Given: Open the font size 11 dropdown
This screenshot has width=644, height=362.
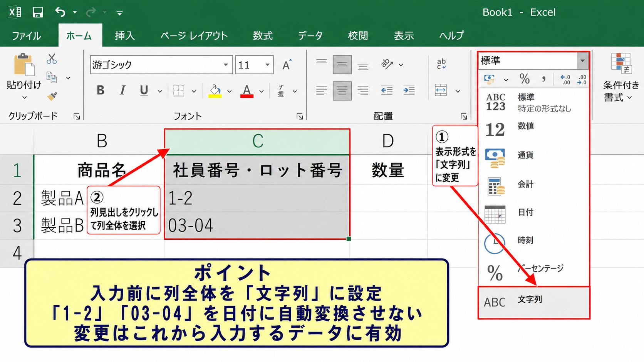Looking at the screenshot, I should tap(267, 65).
